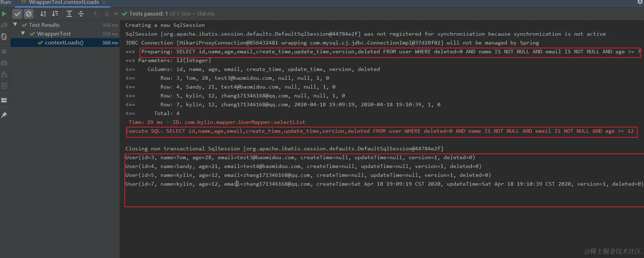
Task: Click the User(id=4, name=Sandy) output line
Action: coord(303,166)
